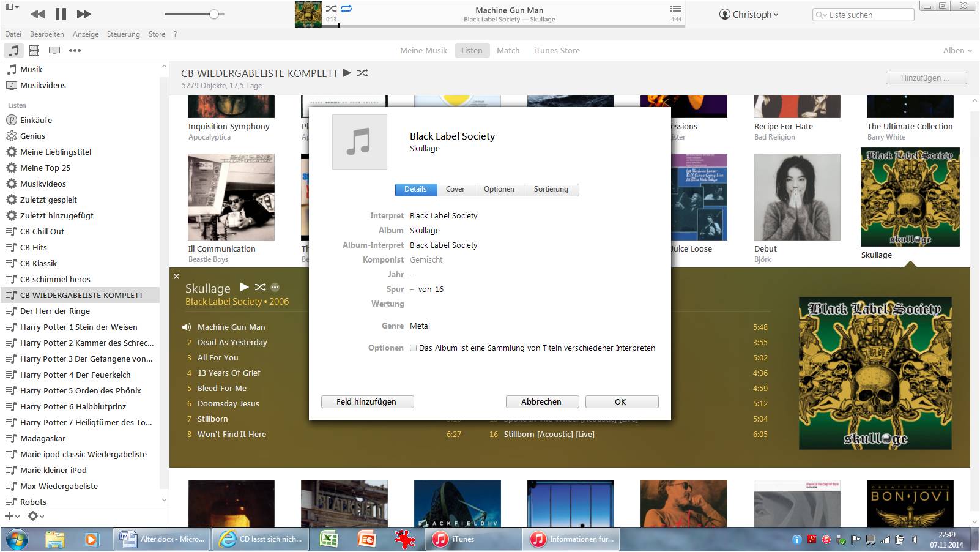This screenshot has width=980, height=552.
Task: Click the Komponist field Gemischt
Action: (x=426, y=260)
